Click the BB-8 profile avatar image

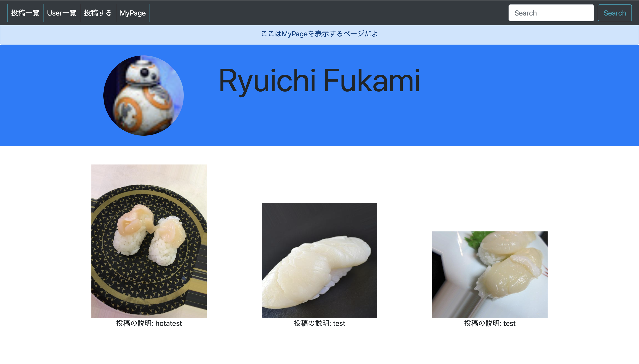[x=143, y=96]
